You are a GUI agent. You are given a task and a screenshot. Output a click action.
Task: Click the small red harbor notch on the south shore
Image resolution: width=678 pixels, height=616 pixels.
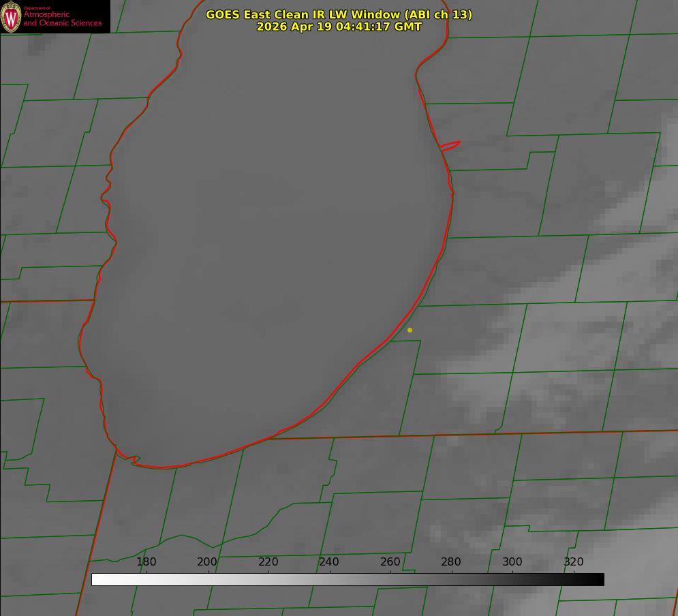(x=133, y=459)
